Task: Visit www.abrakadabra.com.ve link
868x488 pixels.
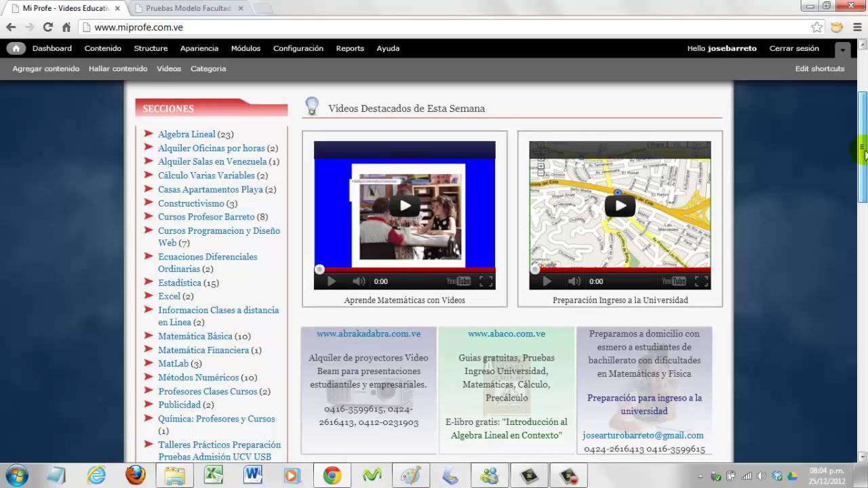Action: click(x=369, y=333)
